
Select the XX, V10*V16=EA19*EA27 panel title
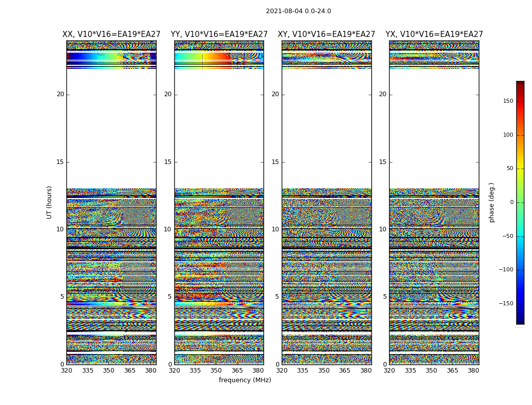[111, 34]
